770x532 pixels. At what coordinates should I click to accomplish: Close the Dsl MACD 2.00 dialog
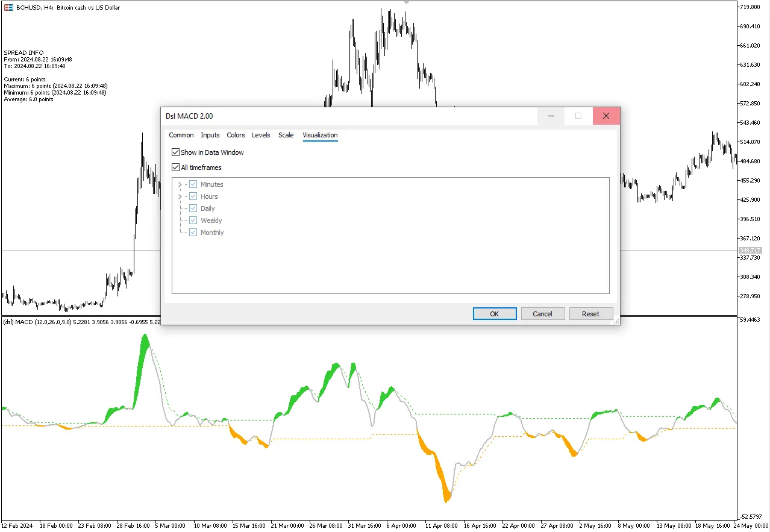pyautogui.click(x=606, y=116)
